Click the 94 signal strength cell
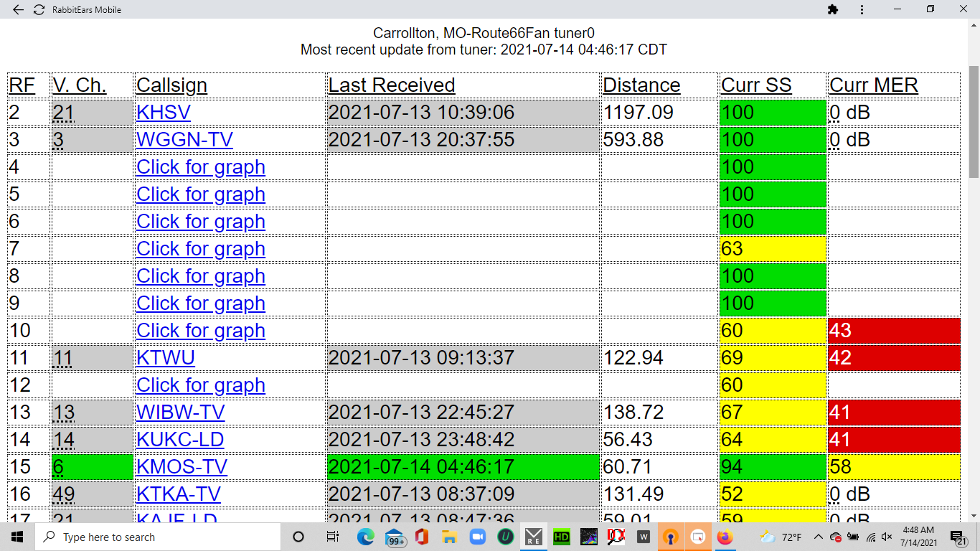The width and height of the screenshot is (980, 551). [x=773, y=467]
